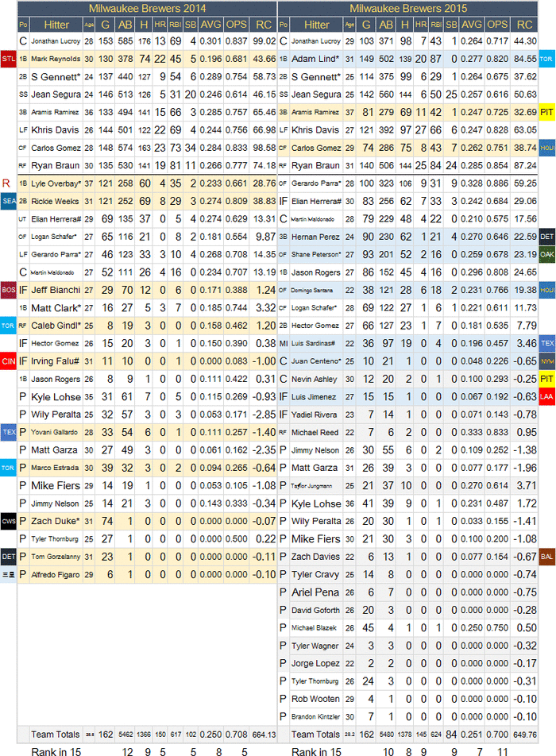Screen dimensions: 556x756
Task: Click the 664.13 team RC total
Action: coord(264,735)
